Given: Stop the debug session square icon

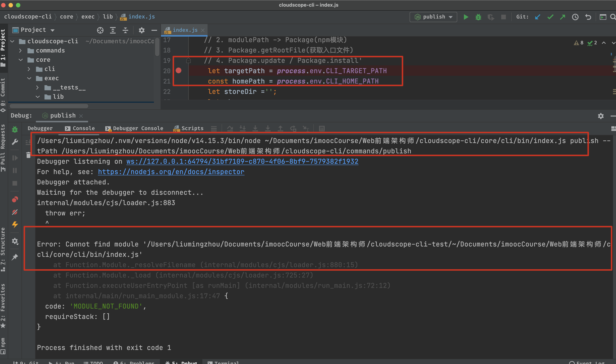Looking at the screenshot, I should point(15,183).
